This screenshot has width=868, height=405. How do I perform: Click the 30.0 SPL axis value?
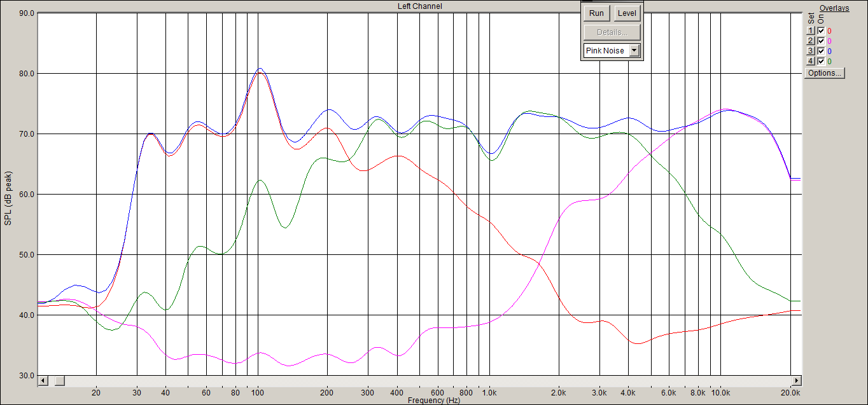pos(27,375)
